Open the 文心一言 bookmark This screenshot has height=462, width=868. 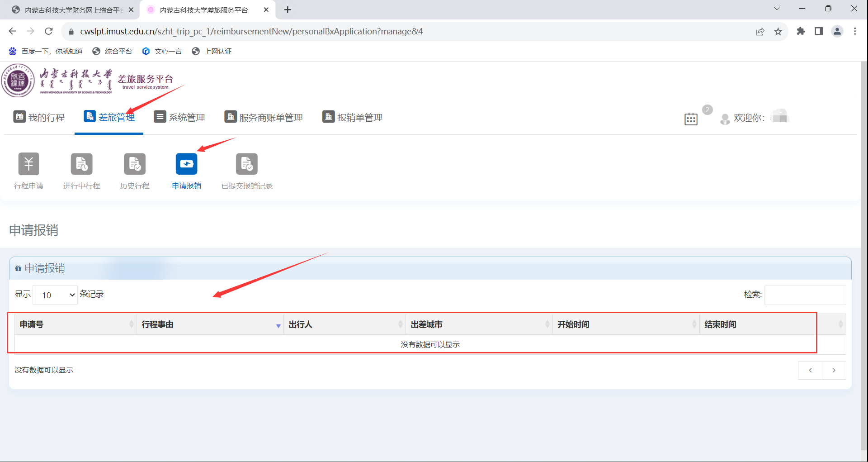click(162, 52)
